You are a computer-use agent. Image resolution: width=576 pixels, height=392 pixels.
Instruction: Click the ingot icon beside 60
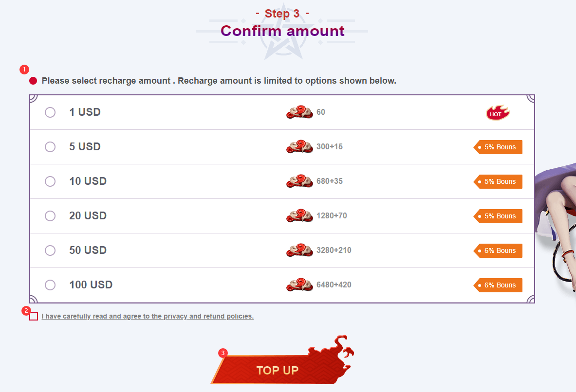[x=299, y=112]
